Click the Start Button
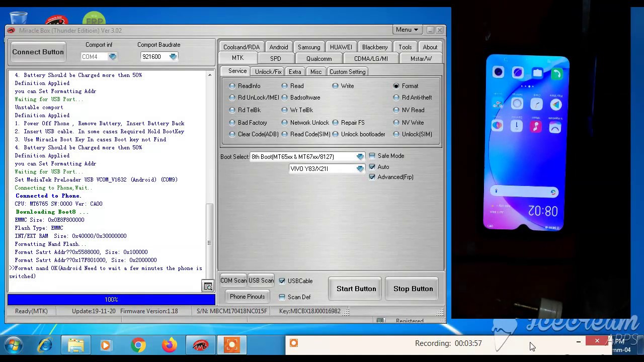This screenshot has height=362, width=644. [x=356, y=289]
